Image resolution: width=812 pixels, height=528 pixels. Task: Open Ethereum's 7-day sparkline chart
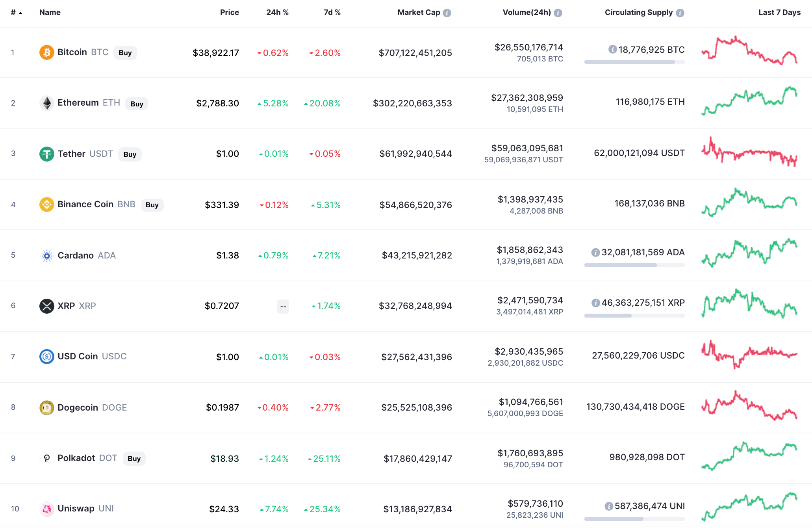749,101
